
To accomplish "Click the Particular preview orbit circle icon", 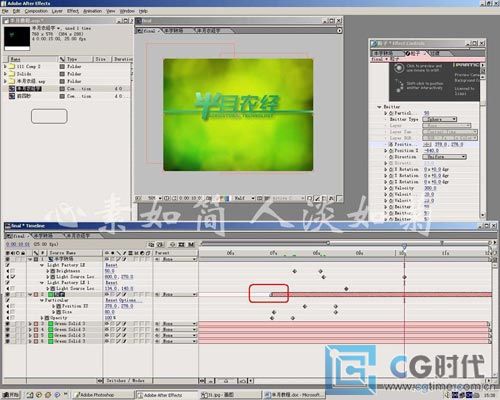I will tap(399, 68).
